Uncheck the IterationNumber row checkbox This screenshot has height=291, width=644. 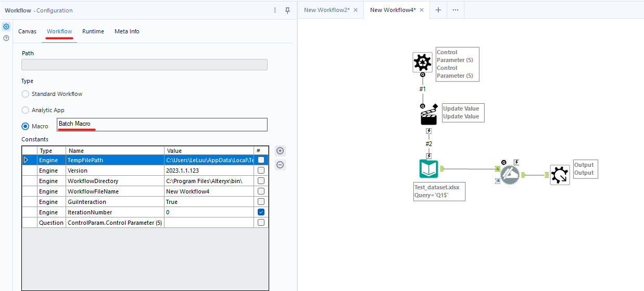coord(261,212)
